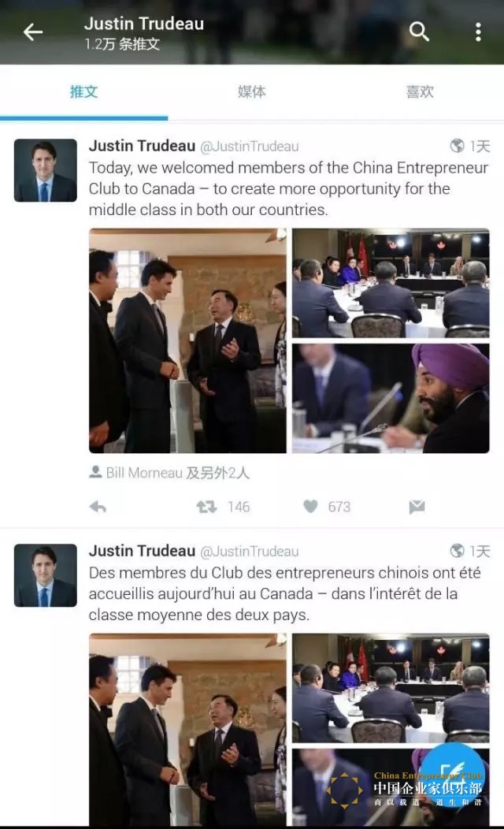Open search with the magnifier icon

(419, 32)
